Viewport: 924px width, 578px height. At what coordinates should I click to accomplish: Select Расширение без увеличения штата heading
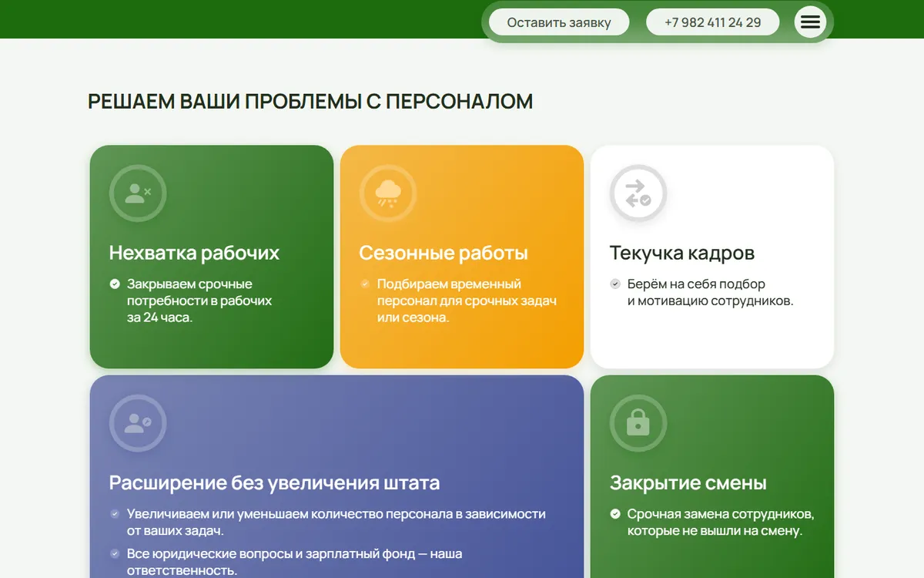[x=274, y=482]
